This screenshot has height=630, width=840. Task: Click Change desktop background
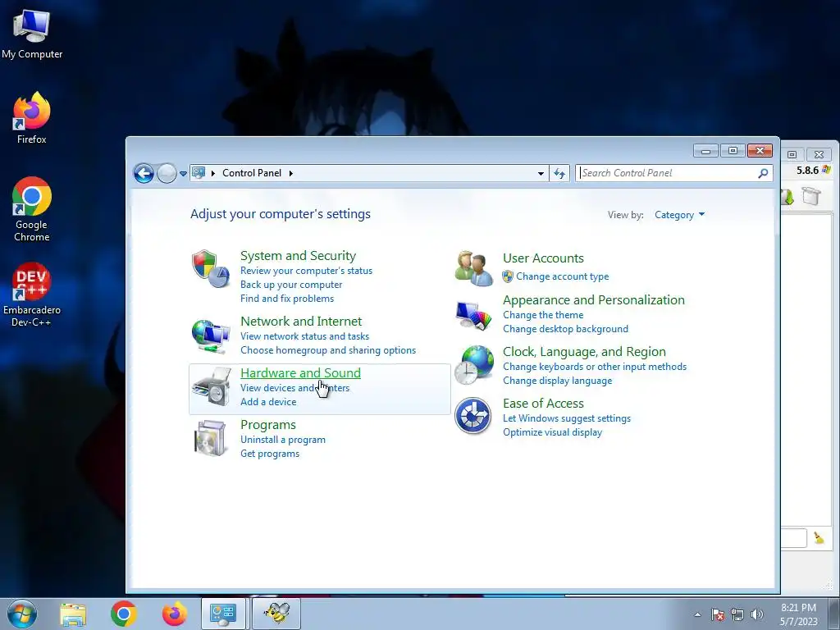pyautogui.click(x=565, y=329)
